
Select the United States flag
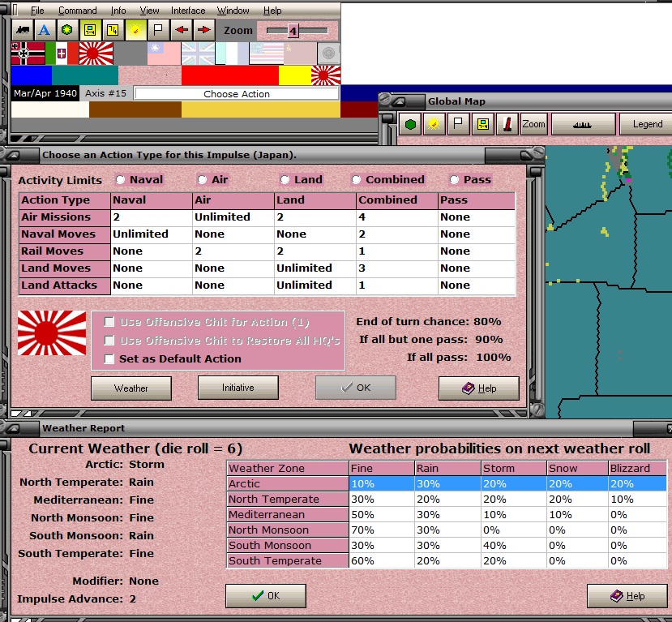266,54
